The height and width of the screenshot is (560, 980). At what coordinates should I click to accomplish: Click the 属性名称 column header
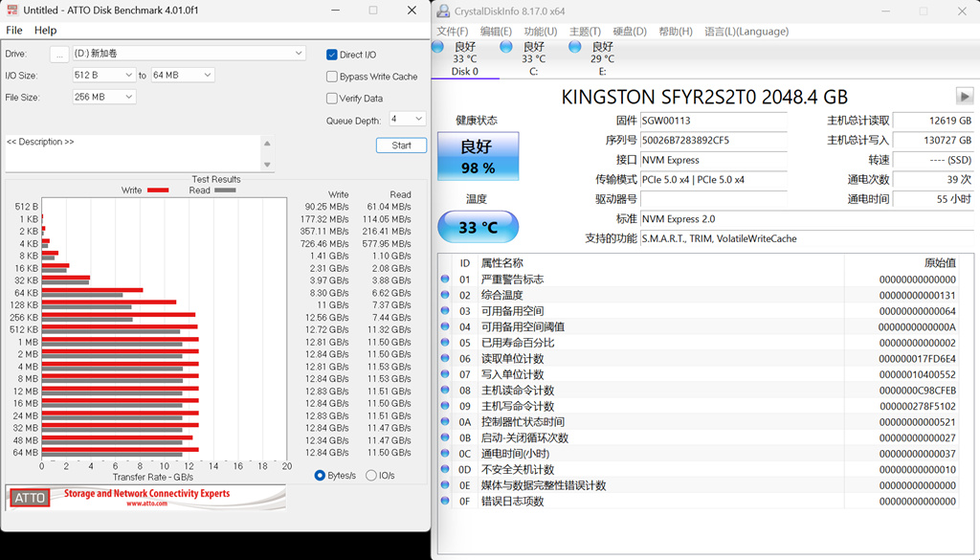[x=501, y=262]
